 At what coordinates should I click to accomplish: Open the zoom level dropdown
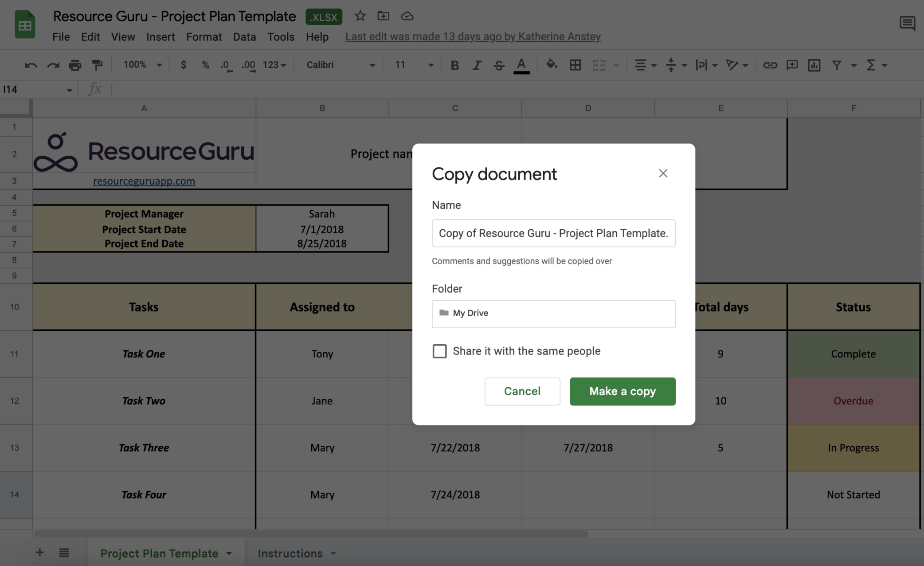tap(141, 65)
